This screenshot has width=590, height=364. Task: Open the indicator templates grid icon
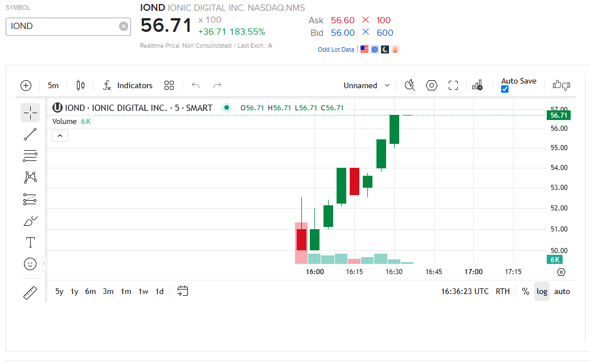(x=169, y=86)
